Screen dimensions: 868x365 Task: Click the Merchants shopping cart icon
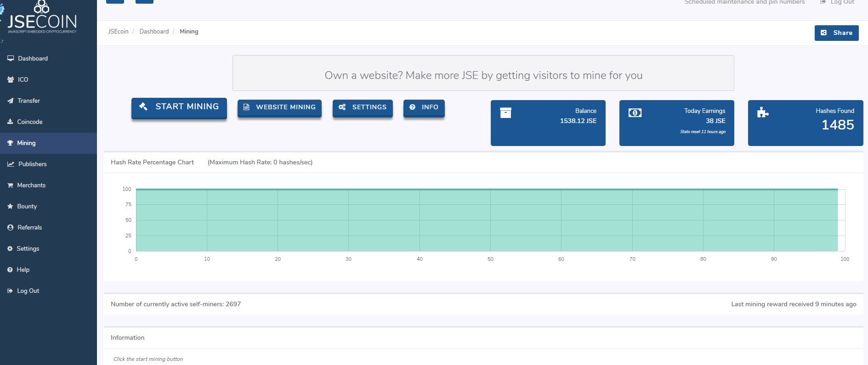[10, 185]
